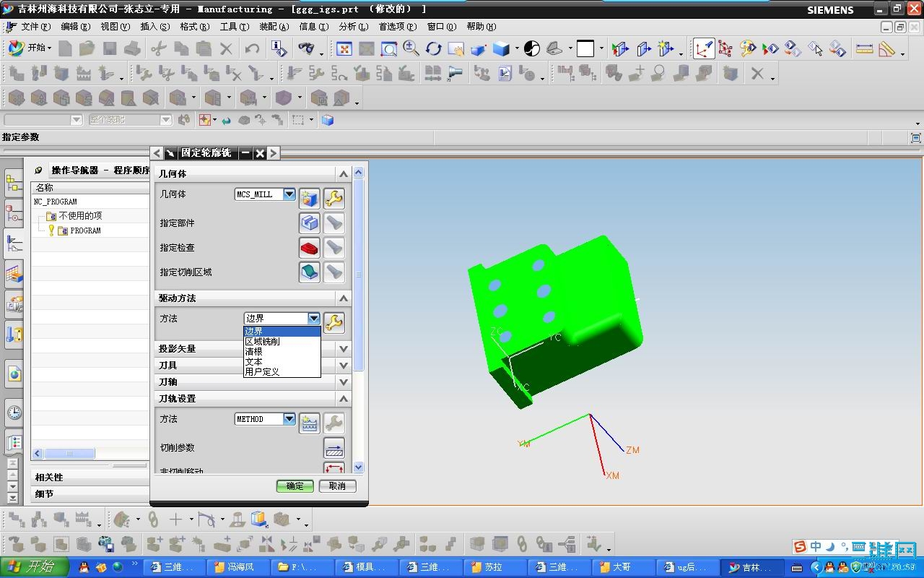This screenshot has width=924, height=578.
Task: Click the wrench edit icon beside drive method
Action: tap(334, 322)
